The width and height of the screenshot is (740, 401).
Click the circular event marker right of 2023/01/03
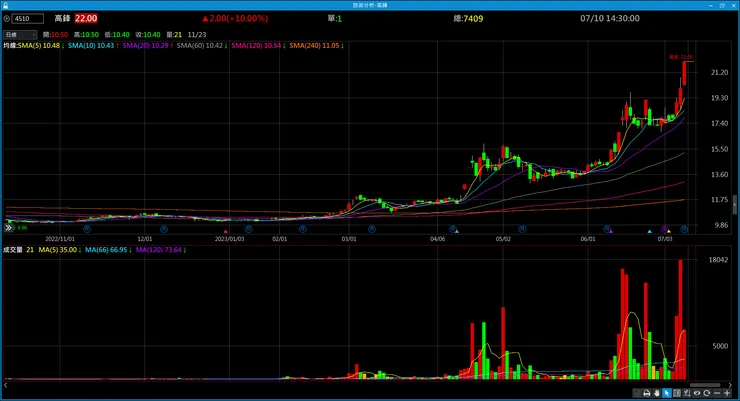click(x=249, y=229)
